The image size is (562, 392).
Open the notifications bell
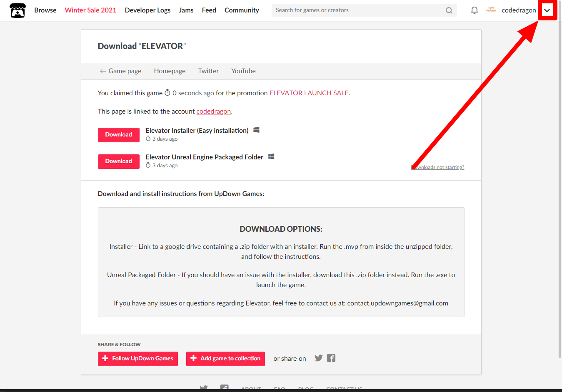click(x=474, y=10)
